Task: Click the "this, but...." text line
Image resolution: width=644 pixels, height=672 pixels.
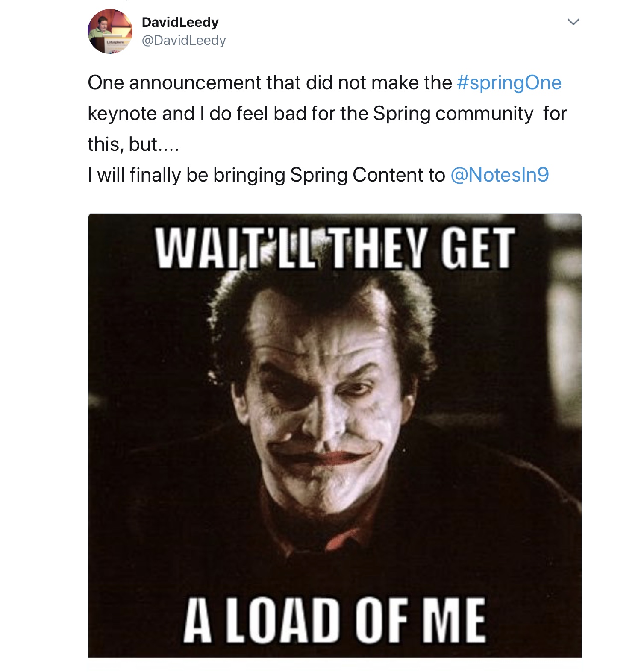Action: point(133,144)
